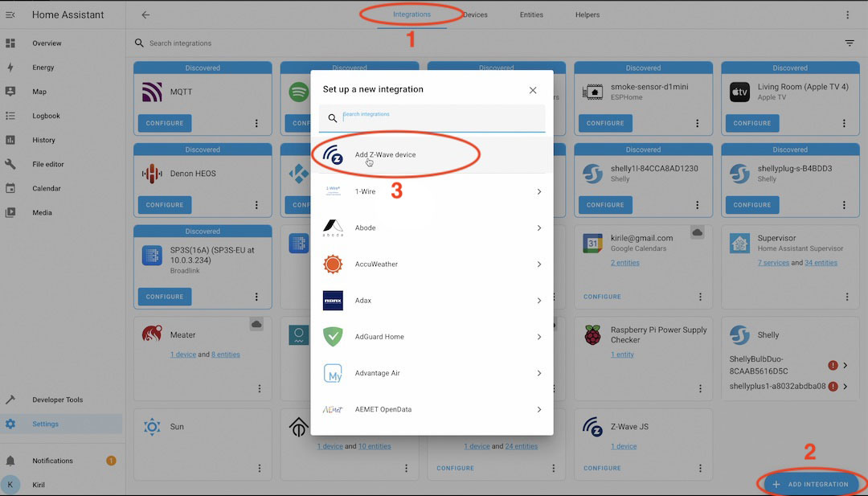Go back with the top arrow
This screenshot has width=868, height=496.
[x=145, y=15]
